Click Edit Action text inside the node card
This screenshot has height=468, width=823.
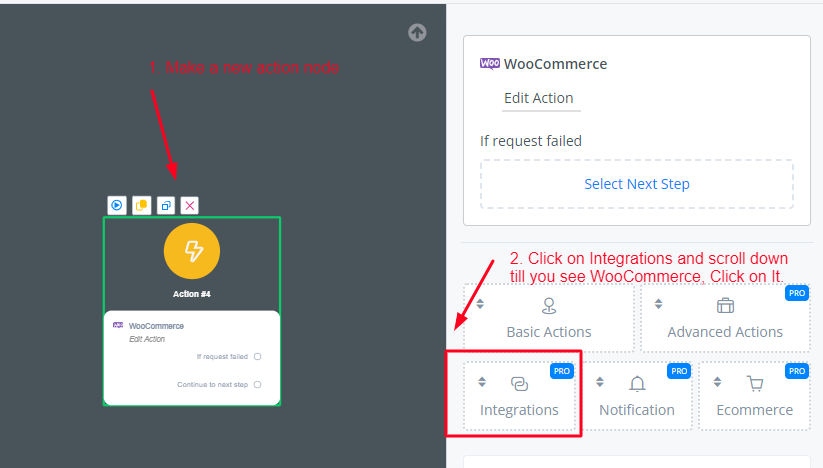[147, 339]
